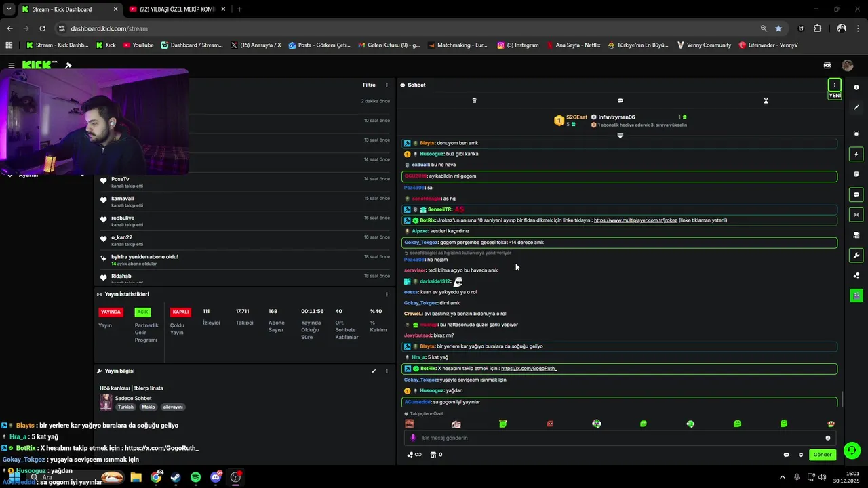868x488 pixels.
Task: Open the speech bubble icon above chat
Action: (x=620, y=100)
